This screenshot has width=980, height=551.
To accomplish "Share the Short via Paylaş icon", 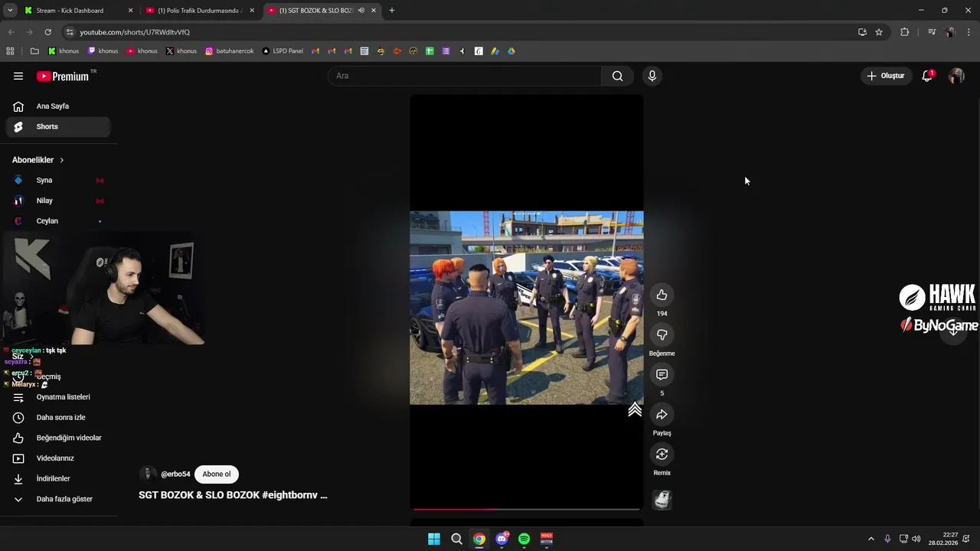I will point(661,415).
